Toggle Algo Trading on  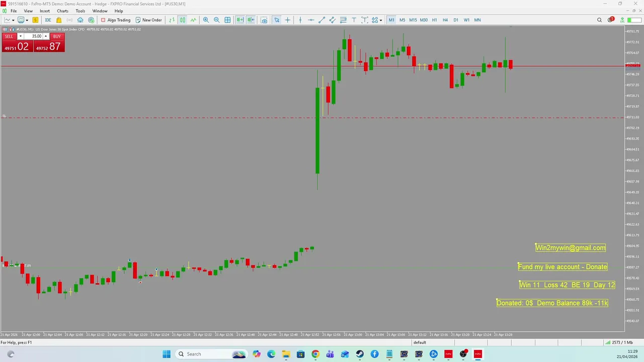[115, 20]
